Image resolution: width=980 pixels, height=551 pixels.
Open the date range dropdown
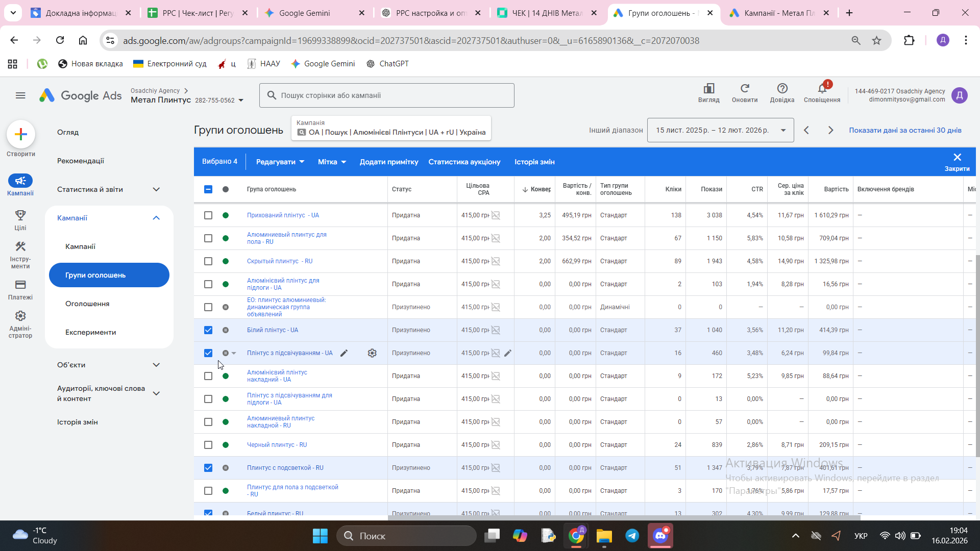click(720, 130)
